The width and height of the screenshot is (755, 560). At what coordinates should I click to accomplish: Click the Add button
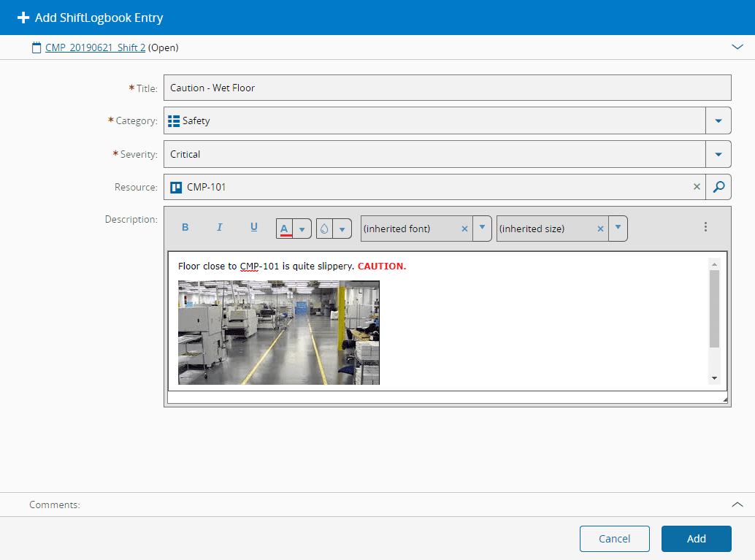(x=696, y=539)
